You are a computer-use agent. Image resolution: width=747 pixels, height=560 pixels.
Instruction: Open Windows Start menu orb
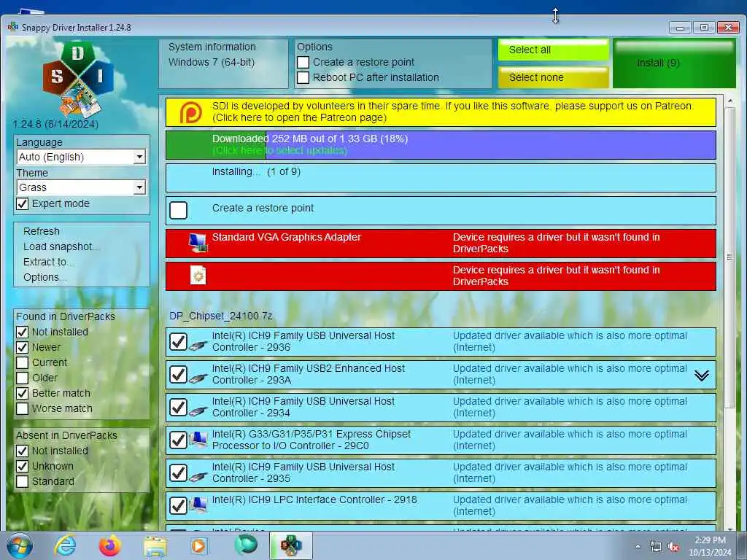pos(20,545)
